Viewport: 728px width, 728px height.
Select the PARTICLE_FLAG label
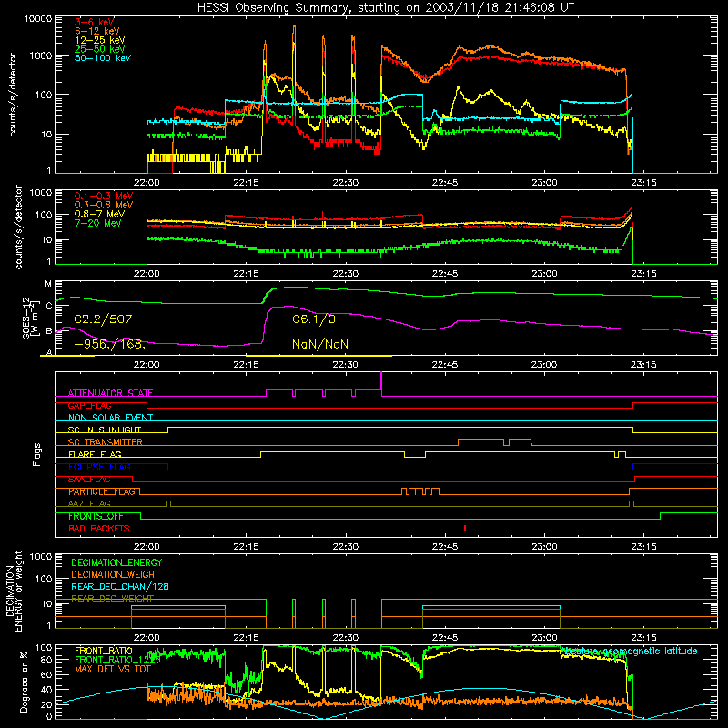(x=101, y=491)
